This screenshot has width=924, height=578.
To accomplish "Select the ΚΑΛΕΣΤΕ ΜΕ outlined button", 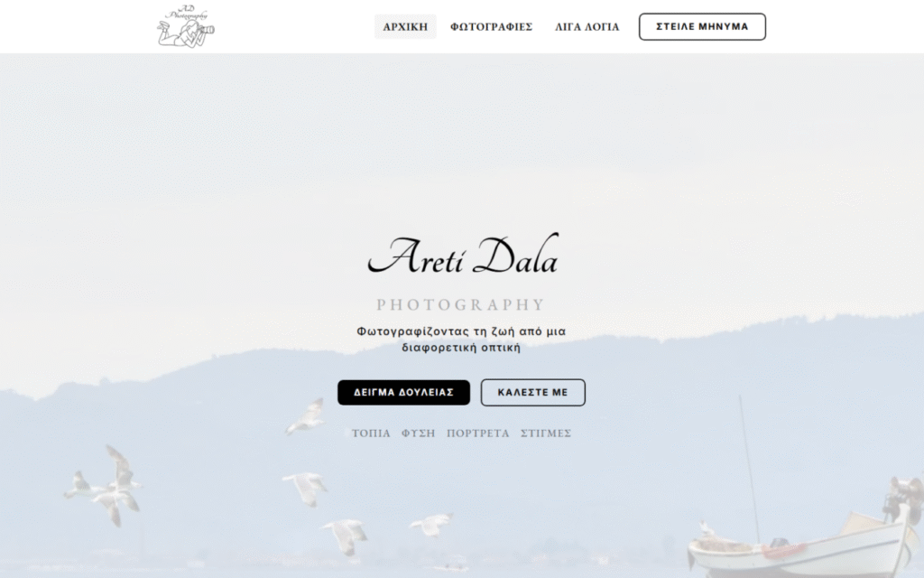I will click(x=532, y=392).
